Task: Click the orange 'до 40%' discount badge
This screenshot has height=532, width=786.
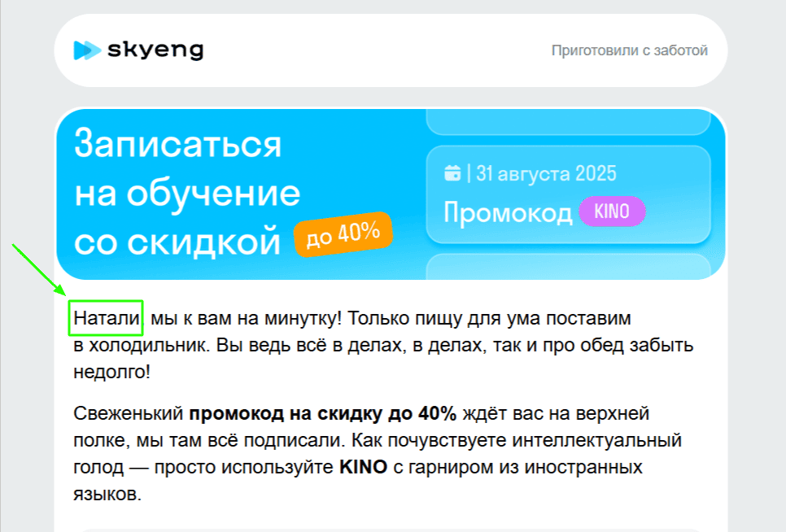Action: 343,234
